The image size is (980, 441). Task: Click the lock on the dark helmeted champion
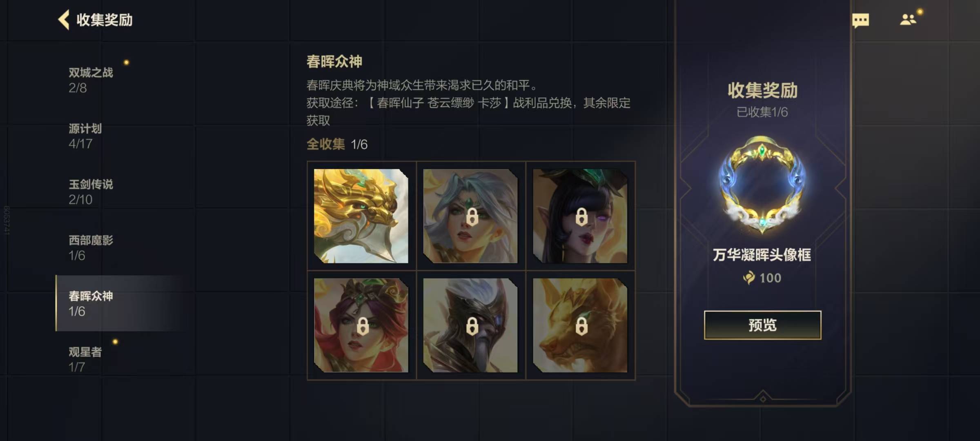tap(472, 326)
